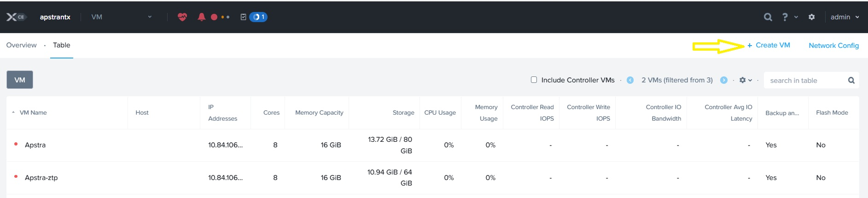This screenshot has height=198, width=868.
Task: Expand the table settings gear dropdown
Action: coord(745,80)
